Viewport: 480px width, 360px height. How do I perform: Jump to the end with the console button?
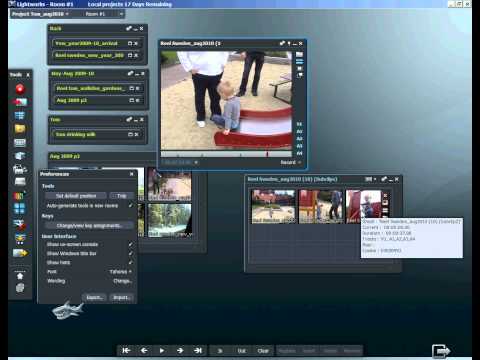(x=198, y=351)
